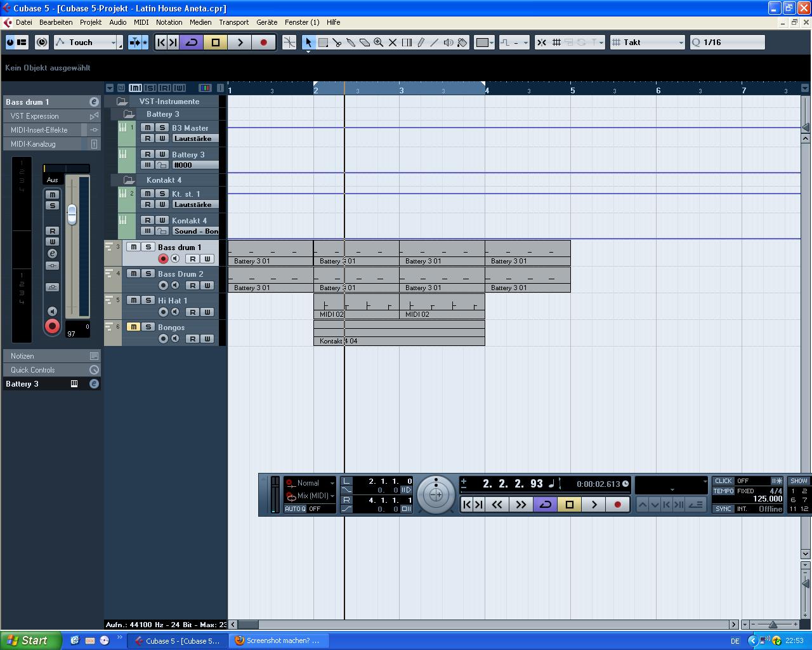Toggle cycle loop in transport panel
Image resolution: width=812 pixels, height=650 pixels.
(545, 505)
